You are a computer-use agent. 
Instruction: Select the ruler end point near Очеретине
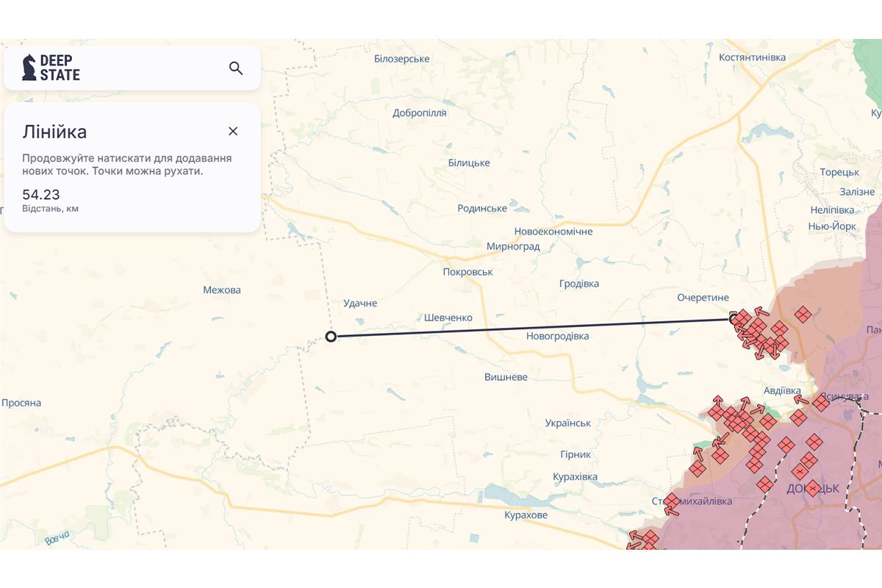click(734, 319)
